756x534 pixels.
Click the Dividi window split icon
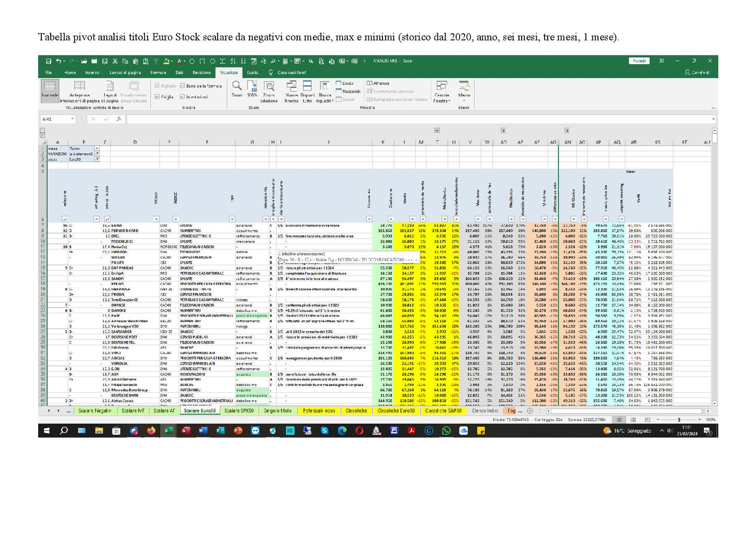[x=345, y=83]
